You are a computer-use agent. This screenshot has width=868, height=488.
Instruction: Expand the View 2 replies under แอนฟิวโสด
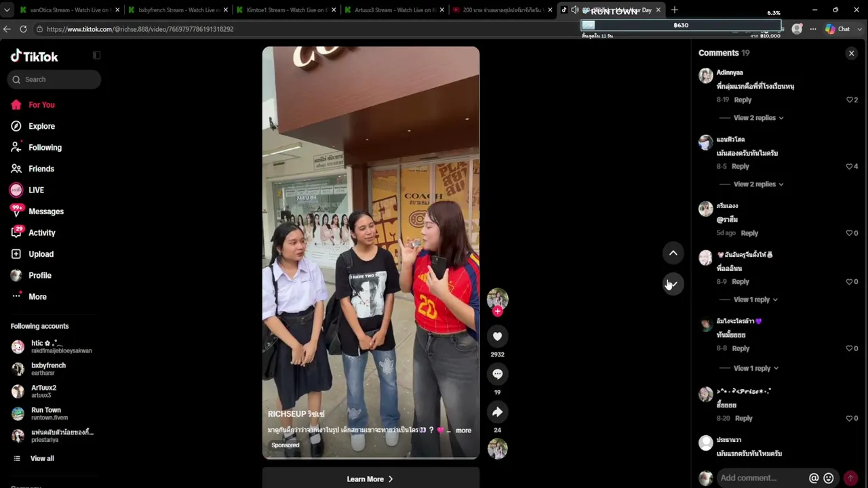pyautogui.click(x=758, y=184)
